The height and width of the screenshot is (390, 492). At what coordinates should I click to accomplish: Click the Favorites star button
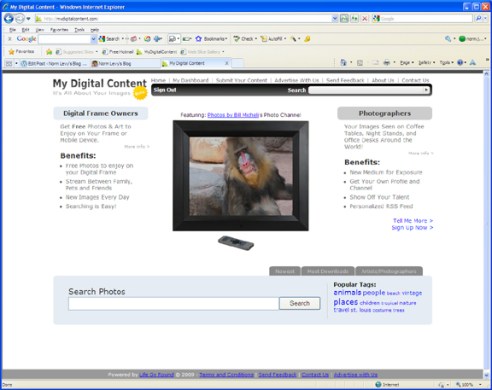[21, 52]
